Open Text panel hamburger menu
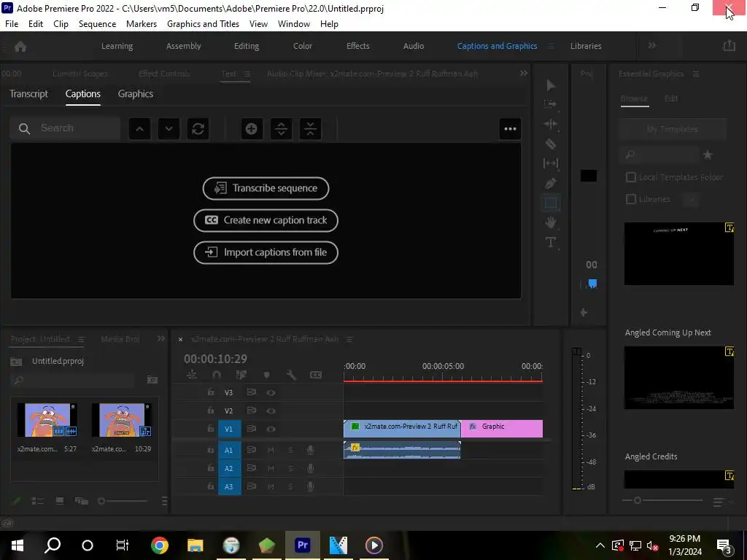Image resolution: width=747 pixels, height=560 pixels. click(247, 74)
